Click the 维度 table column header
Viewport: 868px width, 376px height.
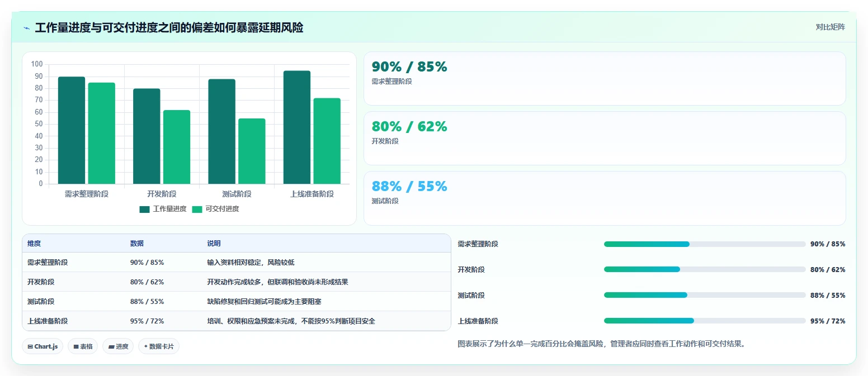(34, 244)
